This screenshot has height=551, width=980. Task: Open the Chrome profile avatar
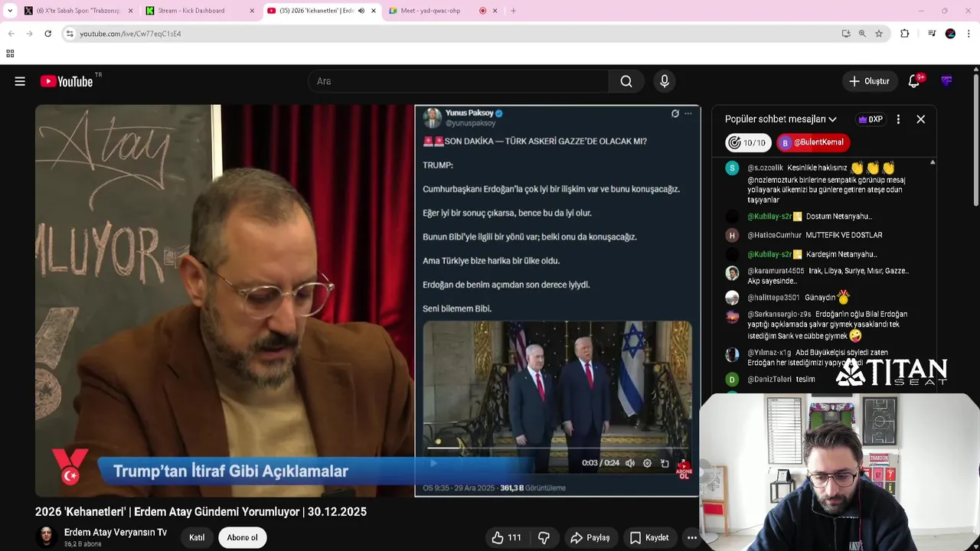[x=950, y=34]
